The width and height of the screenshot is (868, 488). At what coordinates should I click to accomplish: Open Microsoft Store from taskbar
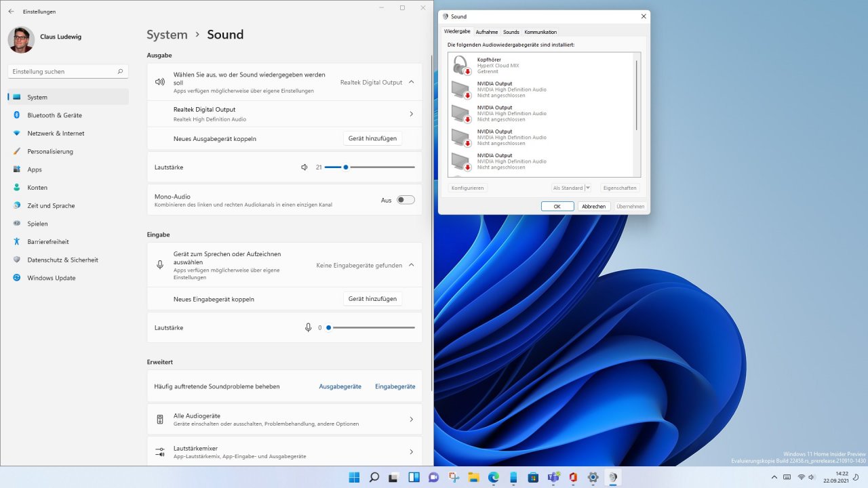coord(533,477)
